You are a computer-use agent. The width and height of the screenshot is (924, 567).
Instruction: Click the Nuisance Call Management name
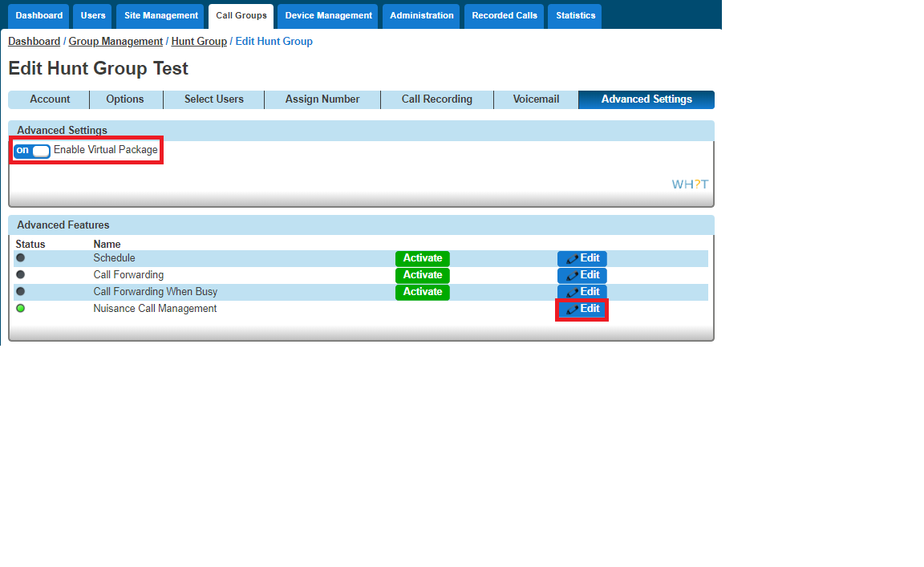[155, 308]
